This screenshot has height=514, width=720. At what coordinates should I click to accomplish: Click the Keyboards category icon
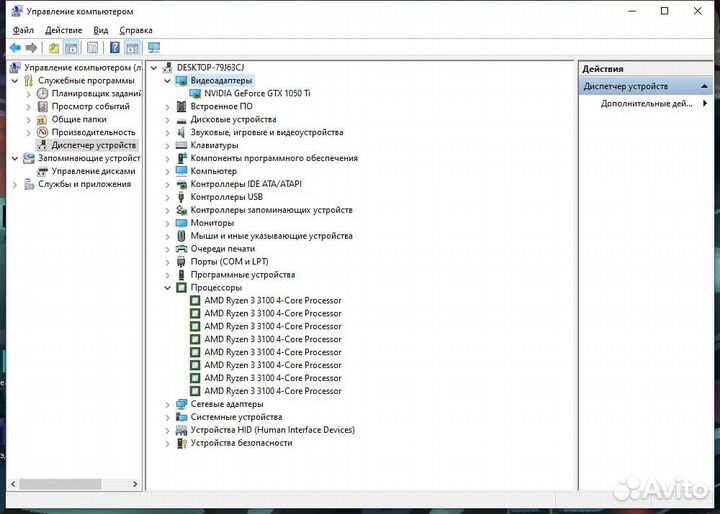(x=181, y=145)
